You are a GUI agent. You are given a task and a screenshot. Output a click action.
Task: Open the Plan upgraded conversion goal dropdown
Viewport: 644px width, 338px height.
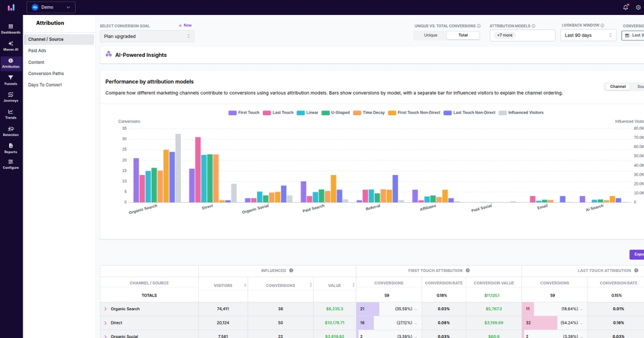[147, 36]
